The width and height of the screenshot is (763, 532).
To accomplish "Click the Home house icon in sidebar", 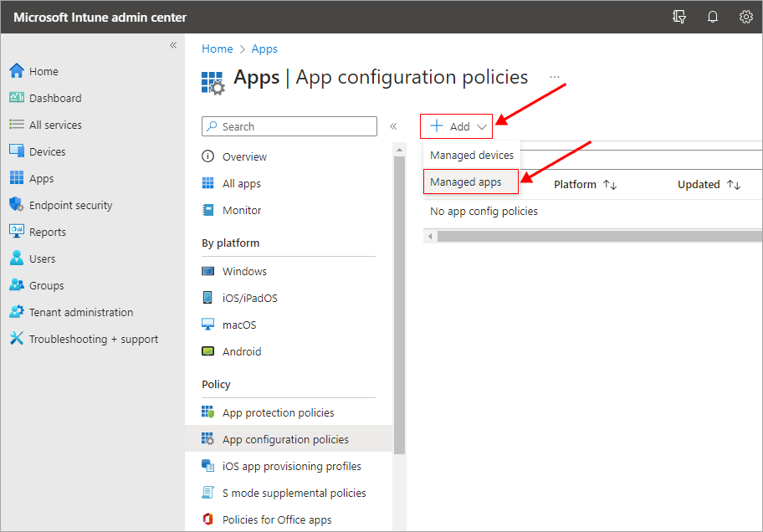I will point(17,71).
